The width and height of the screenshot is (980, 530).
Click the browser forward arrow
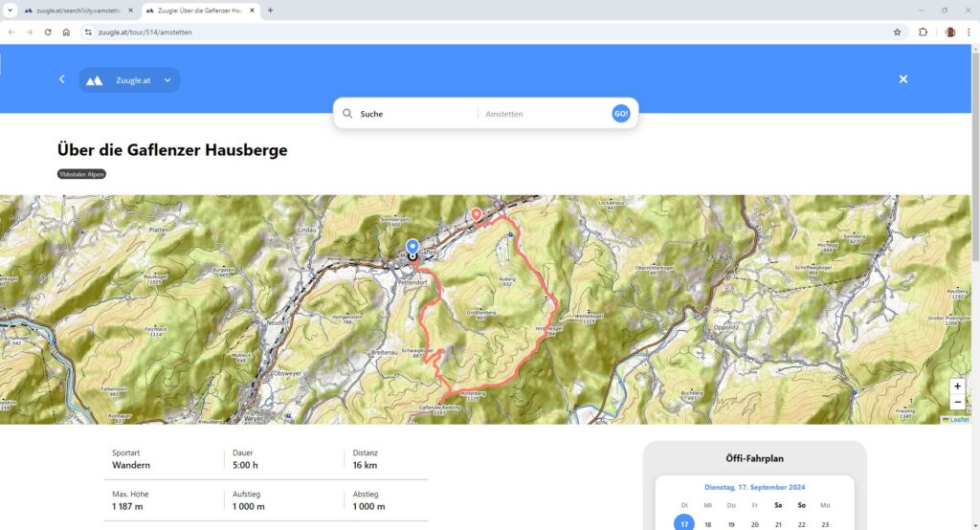(30, 32)
